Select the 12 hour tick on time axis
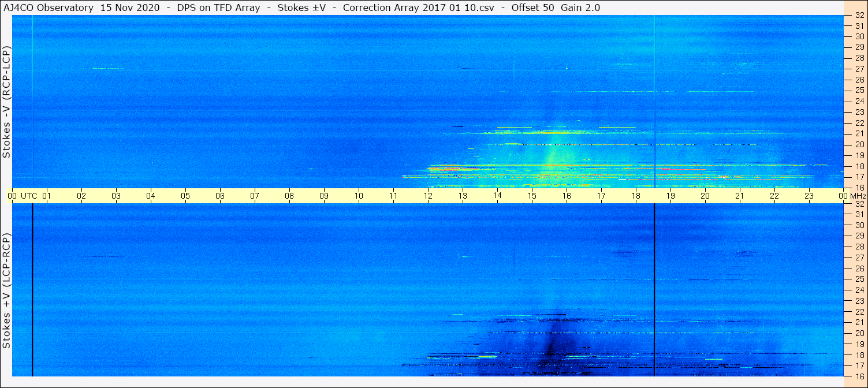868x388 pixels. (x=428, y=196)
